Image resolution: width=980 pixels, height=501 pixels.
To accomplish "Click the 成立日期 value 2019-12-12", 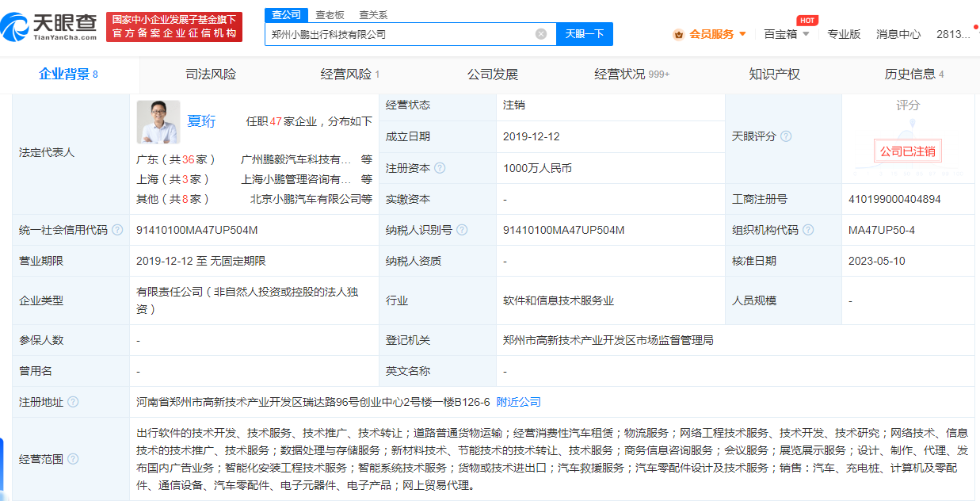I will (x=532, y=136).
